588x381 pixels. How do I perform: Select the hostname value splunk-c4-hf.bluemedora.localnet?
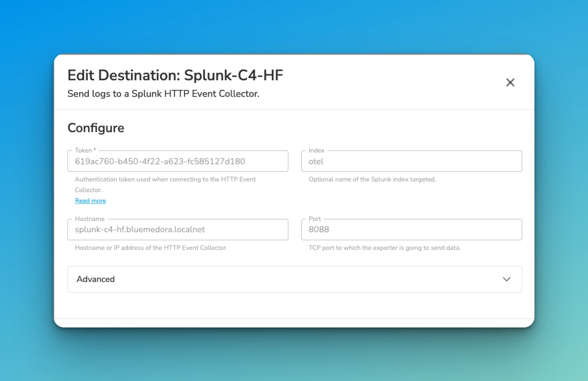click(140, 229)
